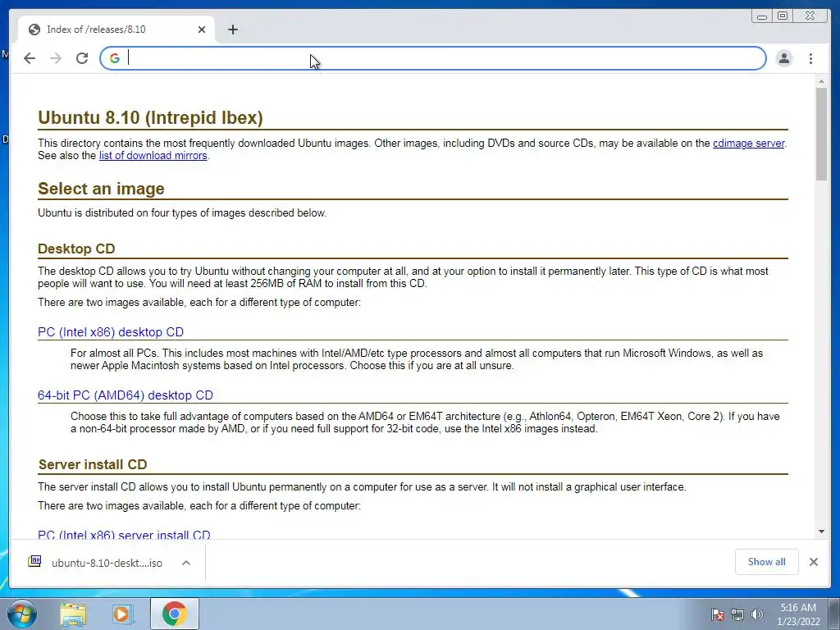This screenshot has width=840, height=630.
Task: Click the vertical scrollbar thumb
Action: (821, 134)
